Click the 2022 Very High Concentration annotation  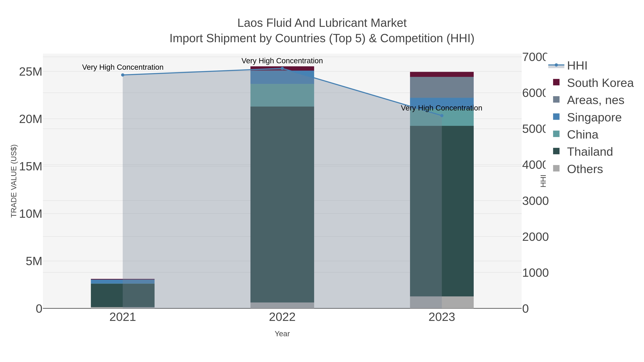[282, 61]
